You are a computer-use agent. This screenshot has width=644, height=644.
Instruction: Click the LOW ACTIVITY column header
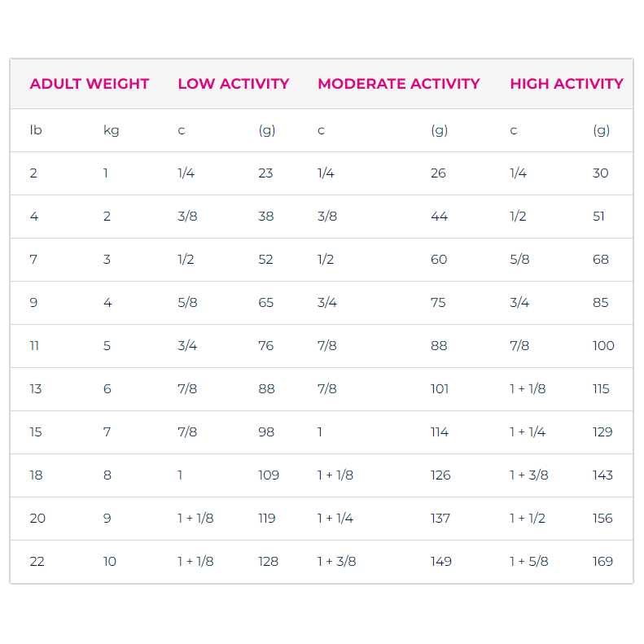pyautogui.click(x=233, y=84)
